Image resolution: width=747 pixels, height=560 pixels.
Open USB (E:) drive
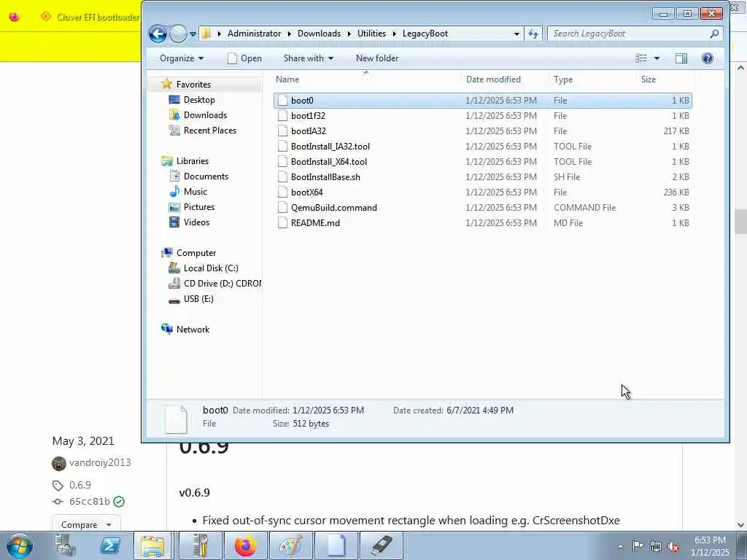point(198,298)
